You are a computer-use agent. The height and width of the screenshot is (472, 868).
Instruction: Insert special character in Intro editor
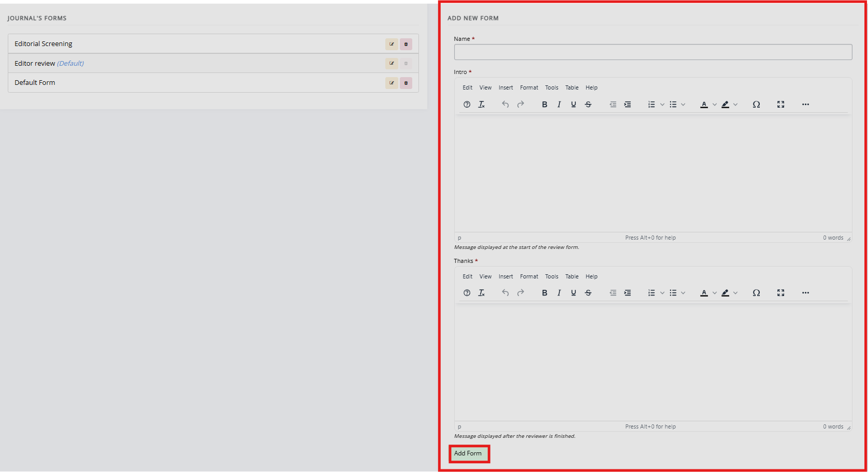coord(756,105)
